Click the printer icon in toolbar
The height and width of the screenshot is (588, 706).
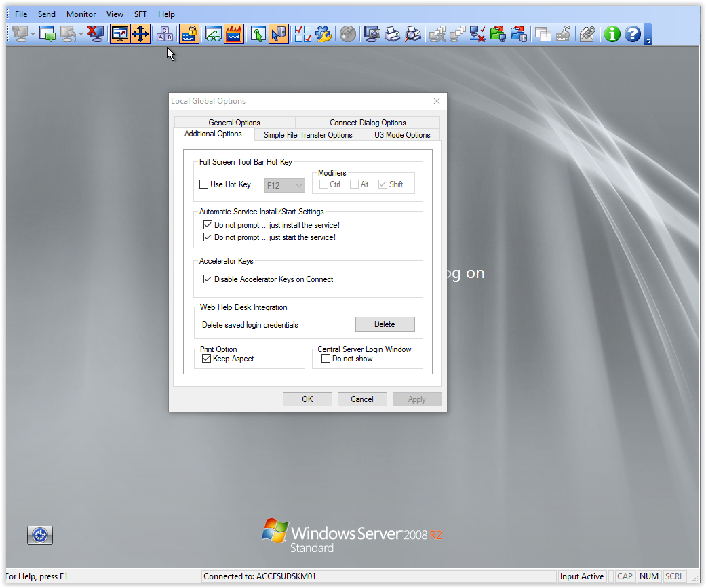(392, 34)
